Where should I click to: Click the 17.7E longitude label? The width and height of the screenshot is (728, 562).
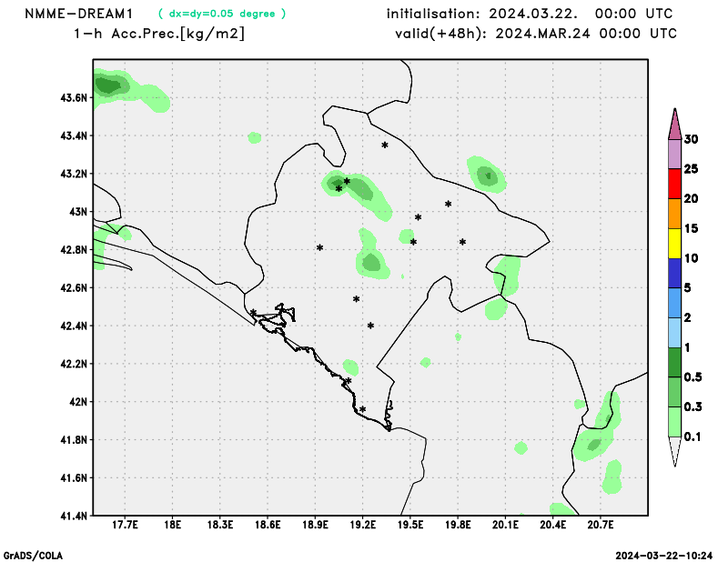pyautogui.click(x=125, y=525)
